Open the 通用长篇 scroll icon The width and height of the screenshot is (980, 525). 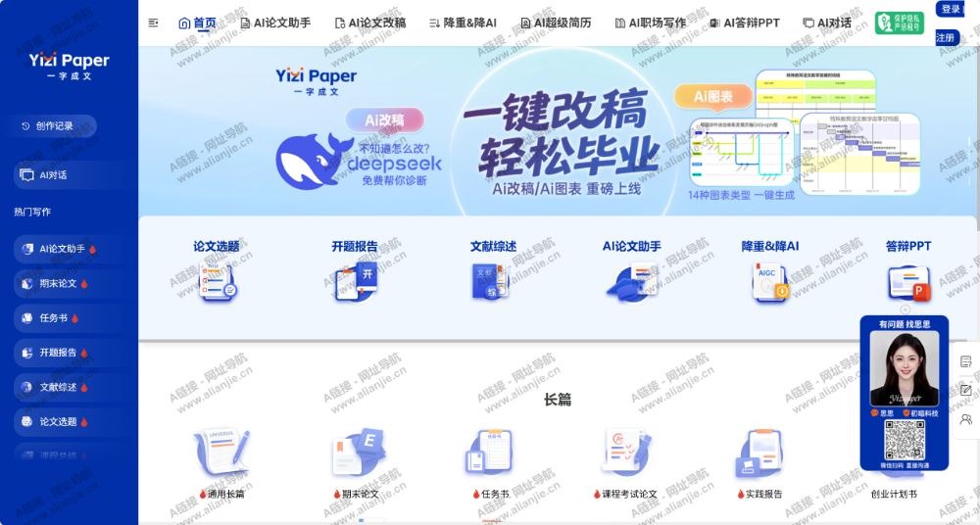(221, 453)
